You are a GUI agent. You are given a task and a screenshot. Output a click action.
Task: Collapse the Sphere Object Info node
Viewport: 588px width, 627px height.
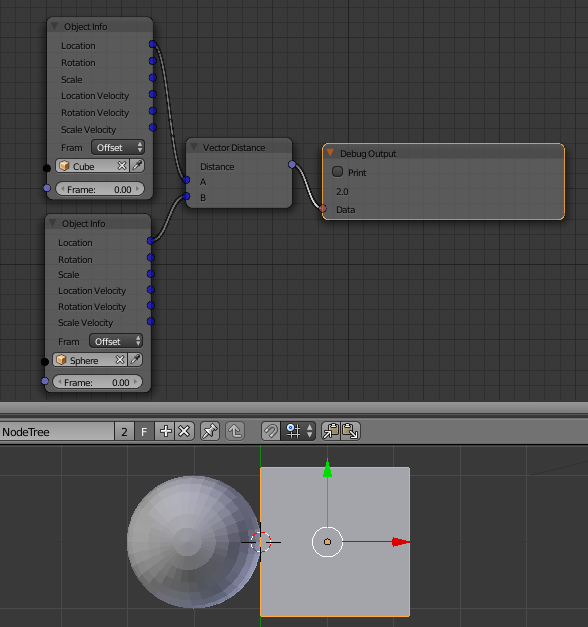(52, 223)
